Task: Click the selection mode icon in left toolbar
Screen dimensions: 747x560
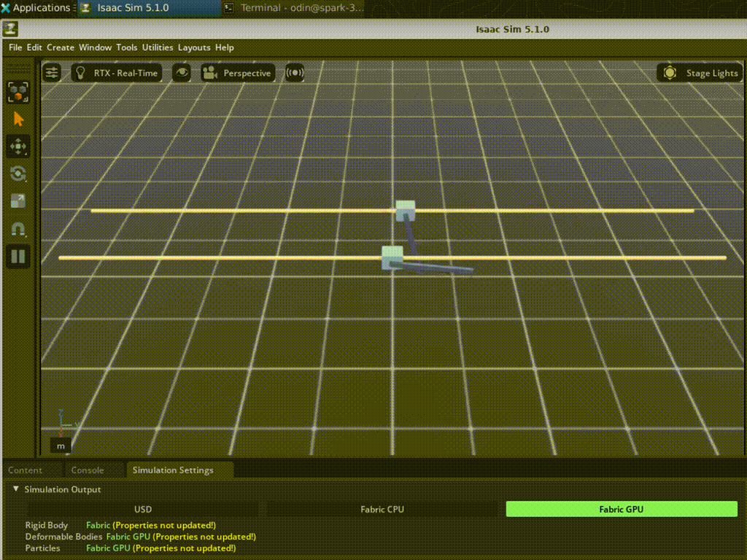Action: [18, 92]
